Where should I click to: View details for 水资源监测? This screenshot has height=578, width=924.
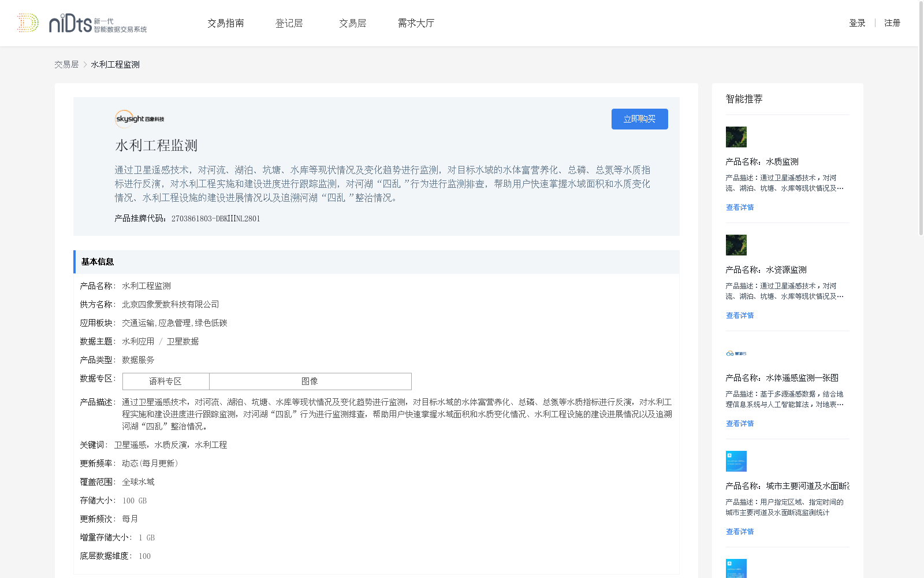click(x=740, y=316)
